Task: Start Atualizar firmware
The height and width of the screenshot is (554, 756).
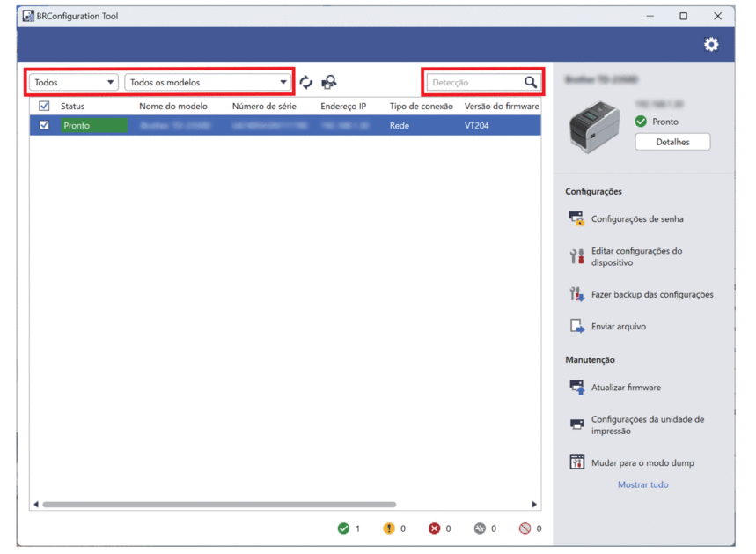Action: pos(626,387)
